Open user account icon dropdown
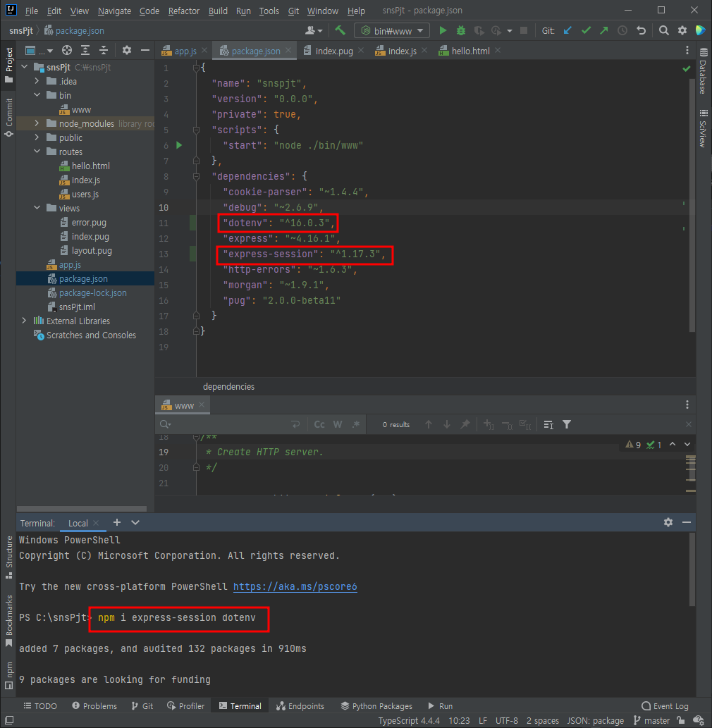The height and width of the screenshot is (728, 712). [x=314, y=30]
